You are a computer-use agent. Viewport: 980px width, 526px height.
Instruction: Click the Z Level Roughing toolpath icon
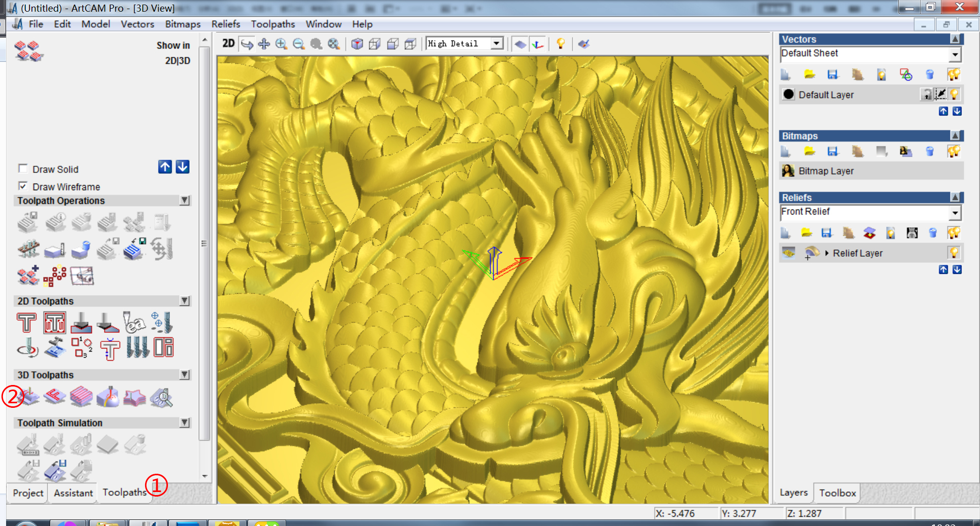click(81, 397)
